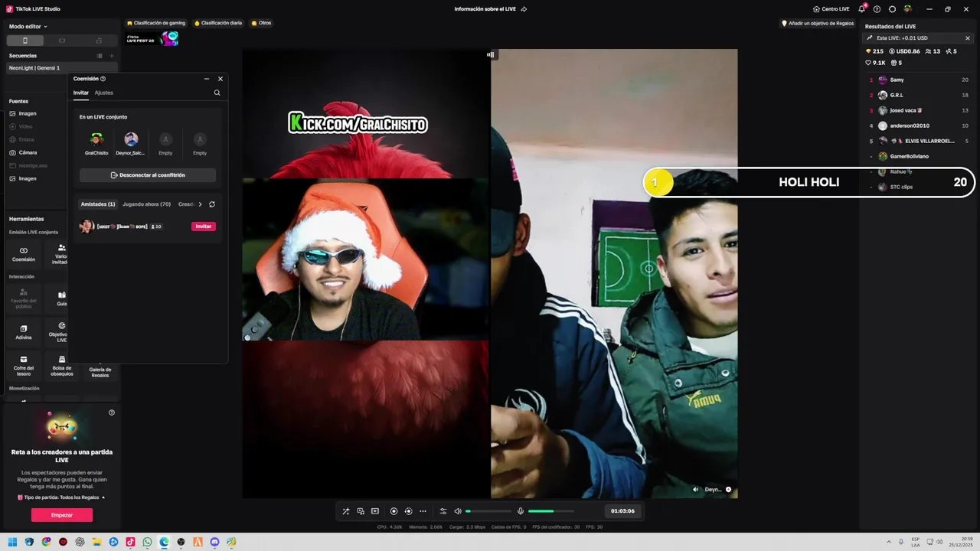Screen dimensions: 980x551
Task: Refresh the invite list
Action: tap(212, 204)
